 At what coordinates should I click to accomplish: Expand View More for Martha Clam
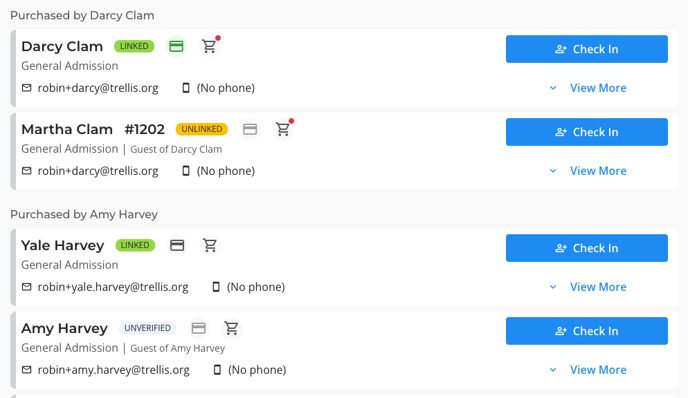point(588,171)
